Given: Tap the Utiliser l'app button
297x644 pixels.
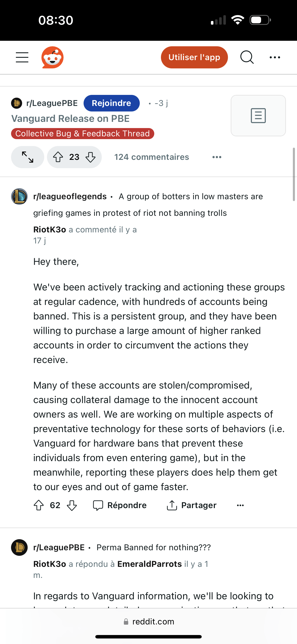Looking at the screenshot, I should [194, 57].
